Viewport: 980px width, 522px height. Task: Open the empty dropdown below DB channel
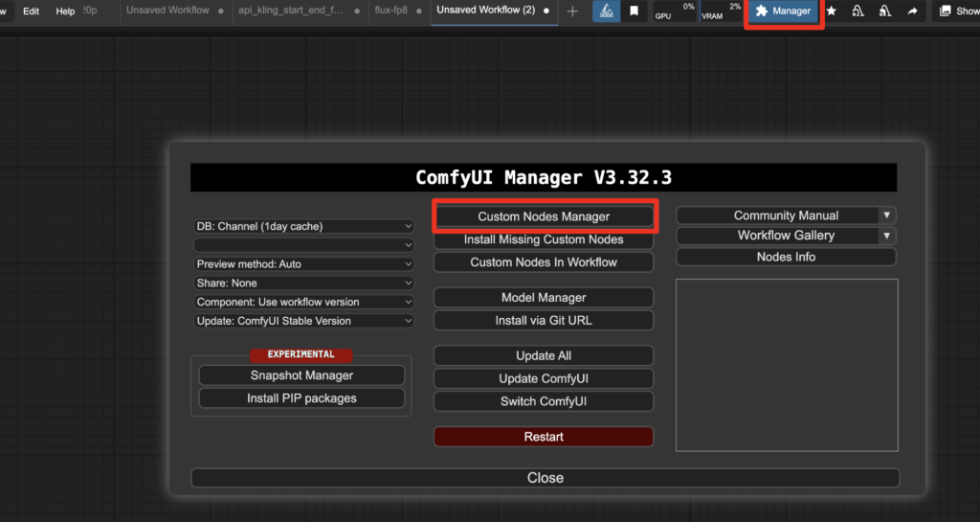(x=303, y=245)
